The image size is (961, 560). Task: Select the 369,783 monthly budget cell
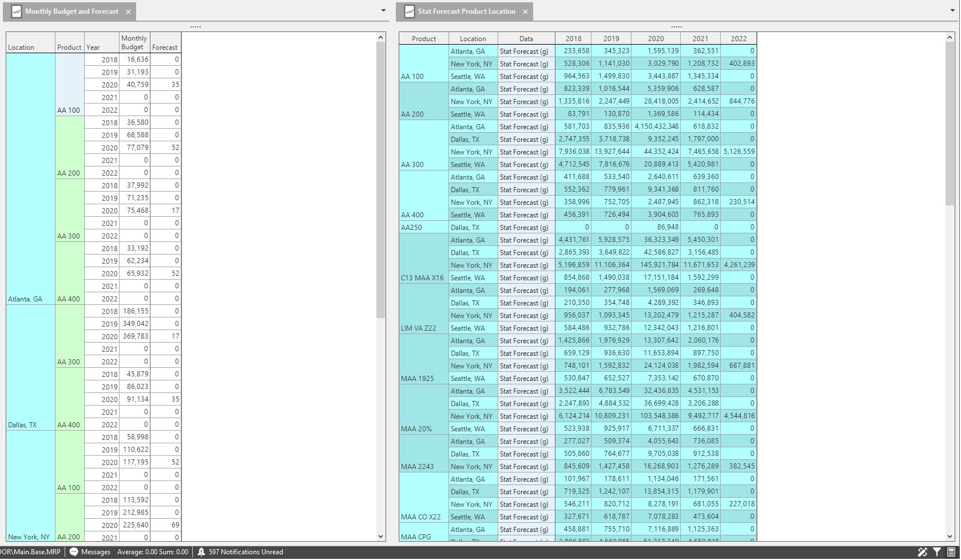(135, 336)
